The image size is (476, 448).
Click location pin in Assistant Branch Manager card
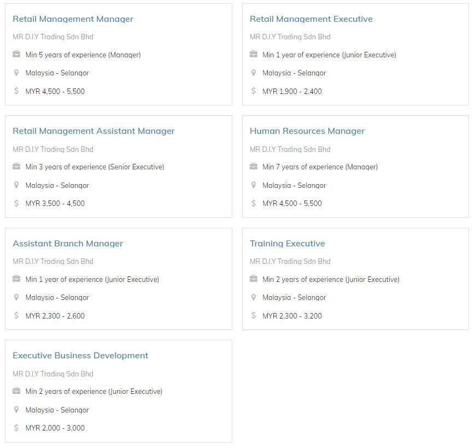click(16, 297)
